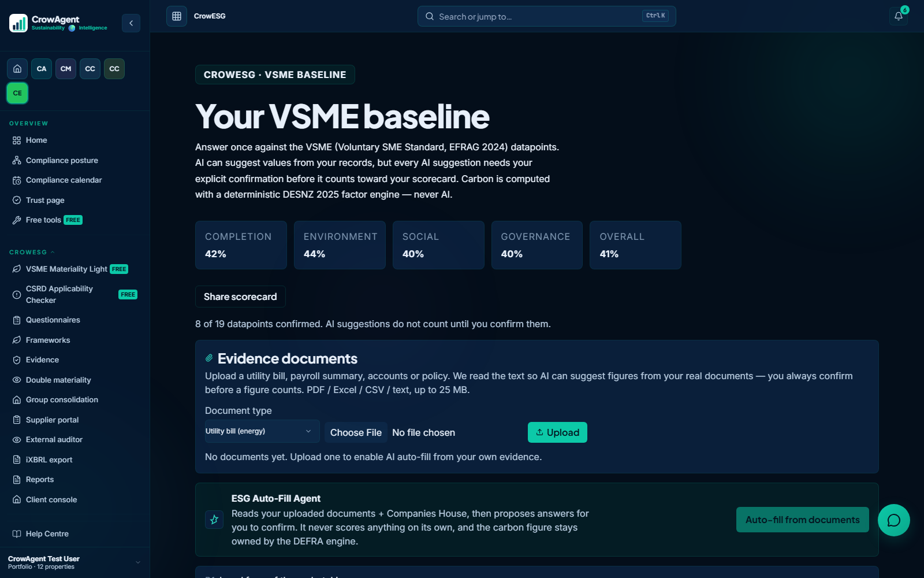924x578 pixels.
Task: Open Questionnaires in the sidebar
Action: (x=74, y=320)
